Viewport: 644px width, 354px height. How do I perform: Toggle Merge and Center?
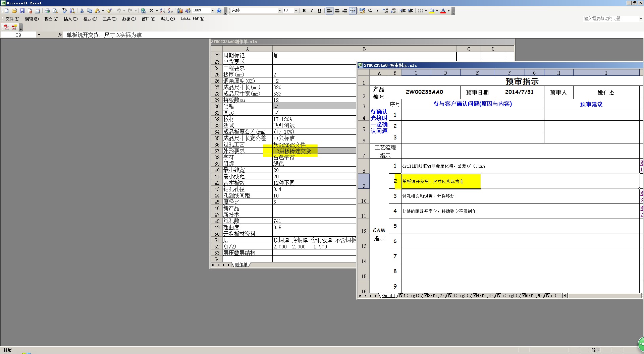click(353, 11)
